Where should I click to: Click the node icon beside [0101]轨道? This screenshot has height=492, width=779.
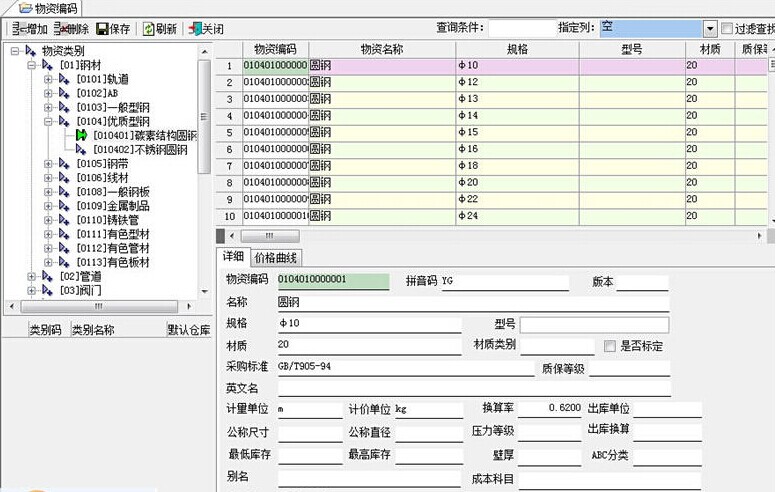(64, 79)
